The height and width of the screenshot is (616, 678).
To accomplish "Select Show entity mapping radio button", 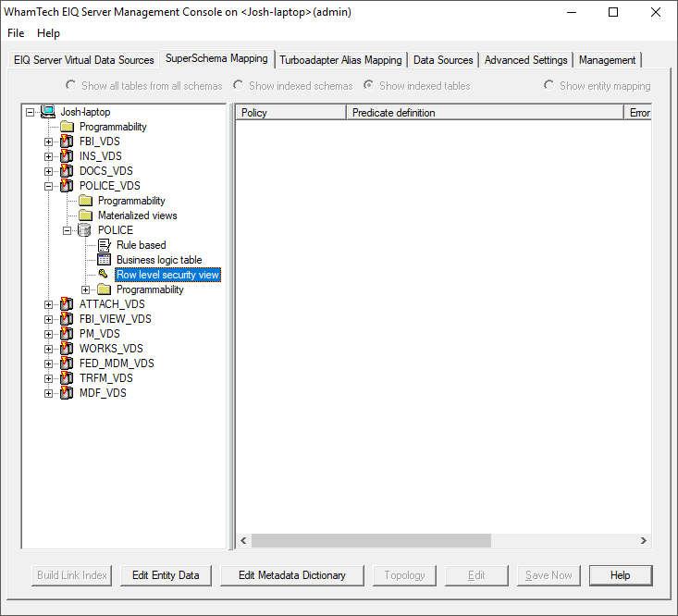I will (x=549, y=86).
